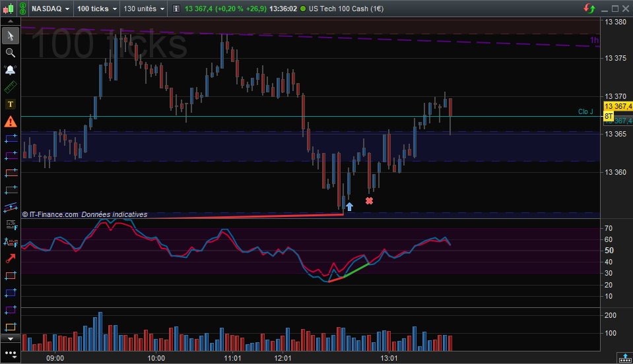Click the 1h purple trendline label
This screenshot has height=364, width=633.
594,40
